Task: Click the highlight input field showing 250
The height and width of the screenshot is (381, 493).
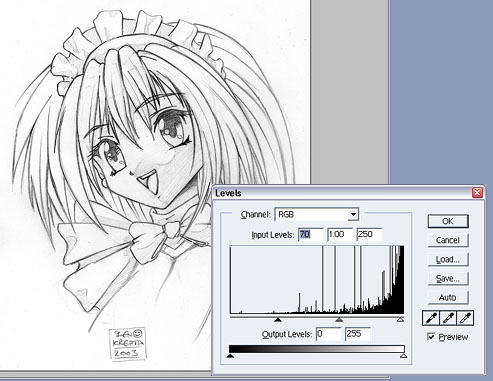Action: pos(369,235)
